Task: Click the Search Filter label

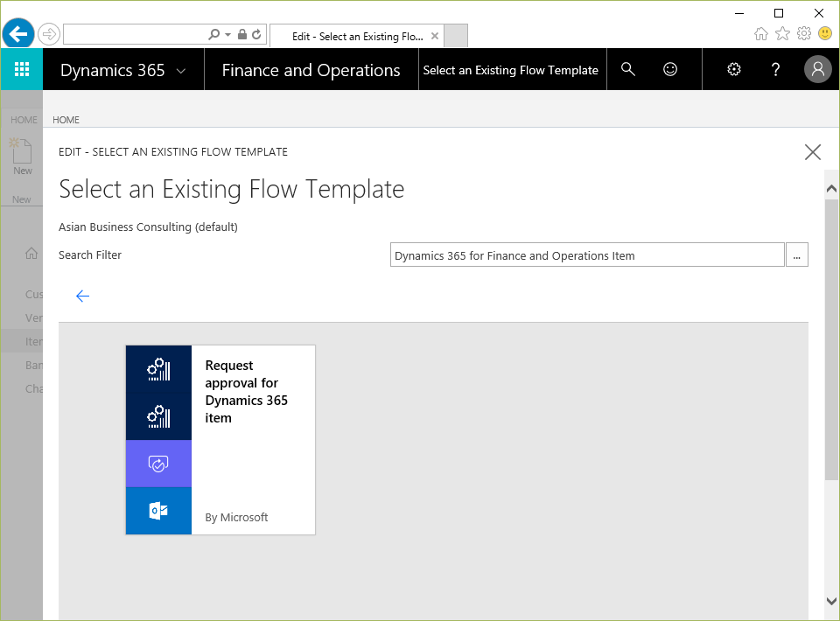Action: point(90,255)
